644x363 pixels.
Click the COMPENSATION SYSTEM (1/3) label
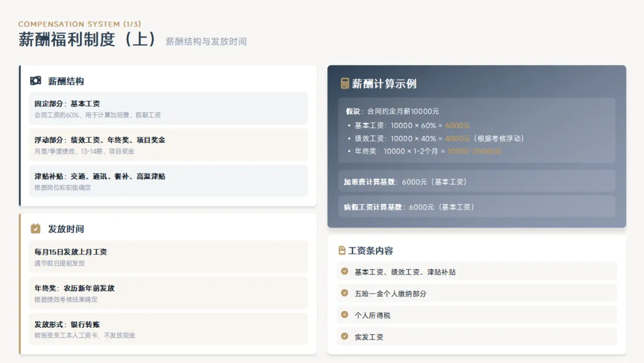[x=80, y=24]
